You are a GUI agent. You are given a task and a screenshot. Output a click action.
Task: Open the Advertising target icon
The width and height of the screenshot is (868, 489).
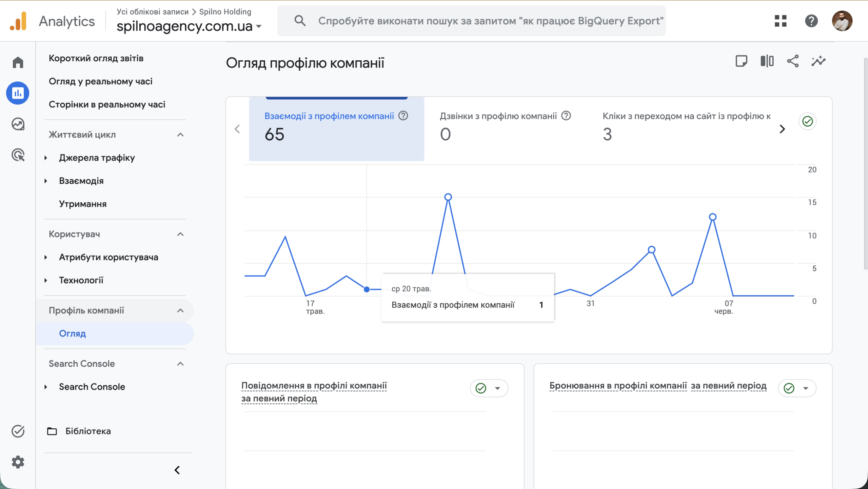coord(18,155)
